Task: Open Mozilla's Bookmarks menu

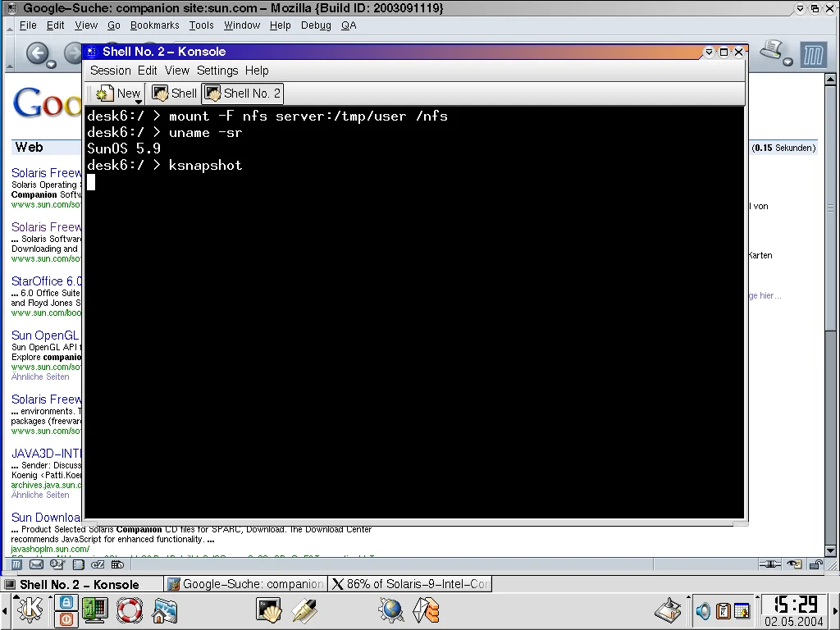Action: tap(155, 25)
